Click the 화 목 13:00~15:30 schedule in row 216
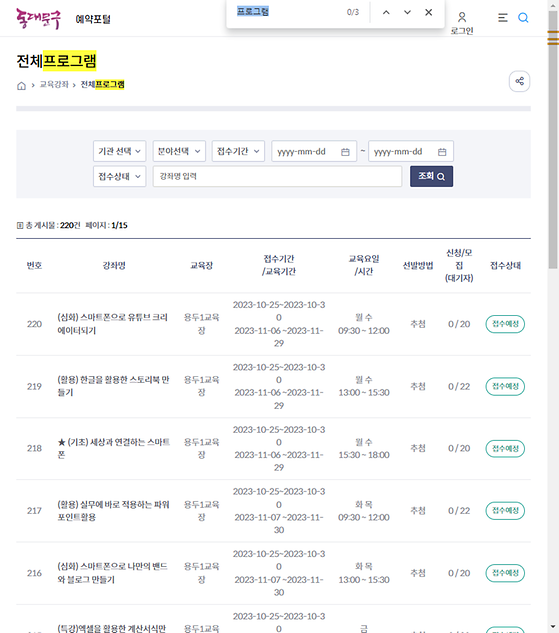Viewport: 559px width, 633px height. (x=364, y=573)
